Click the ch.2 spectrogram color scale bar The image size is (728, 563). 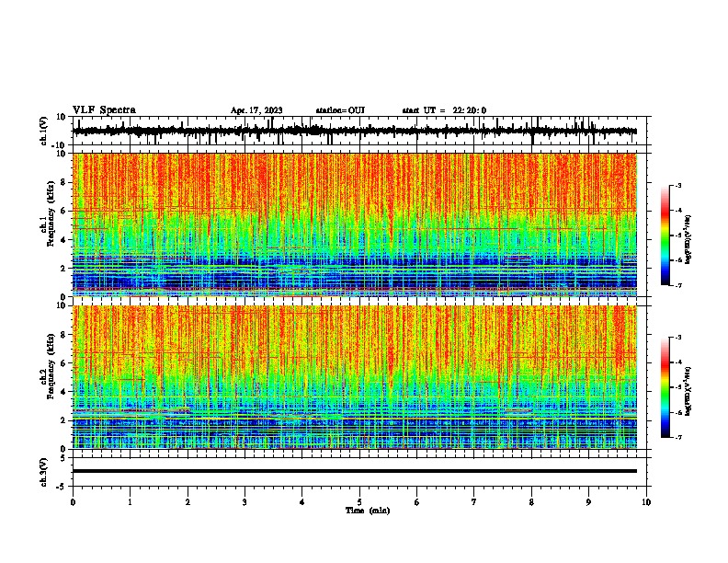click(665, 387)
